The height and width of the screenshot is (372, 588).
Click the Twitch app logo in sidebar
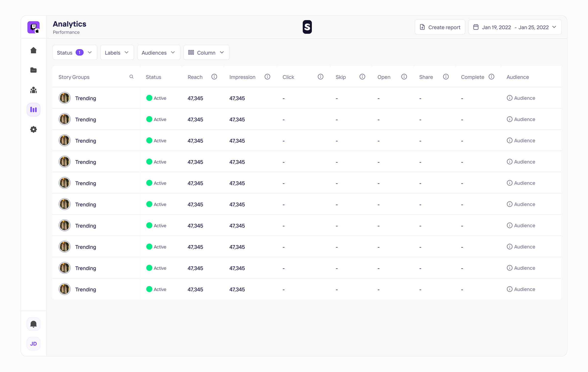pos(34,27)
